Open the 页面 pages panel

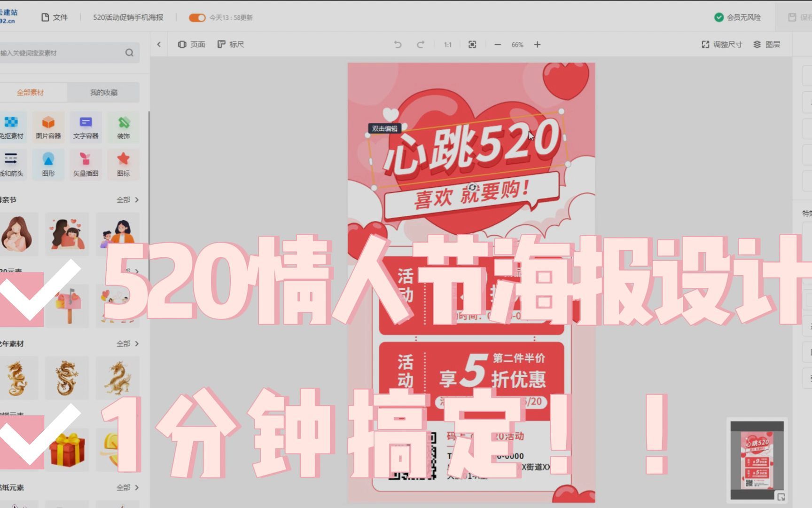(x=191, y=44)
